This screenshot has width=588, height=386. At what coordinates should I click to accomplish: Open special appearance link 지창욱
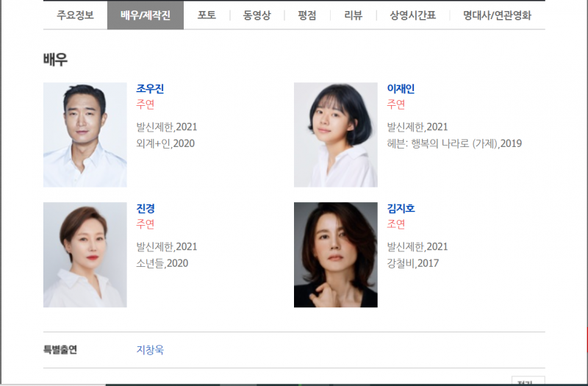[150, 350]
